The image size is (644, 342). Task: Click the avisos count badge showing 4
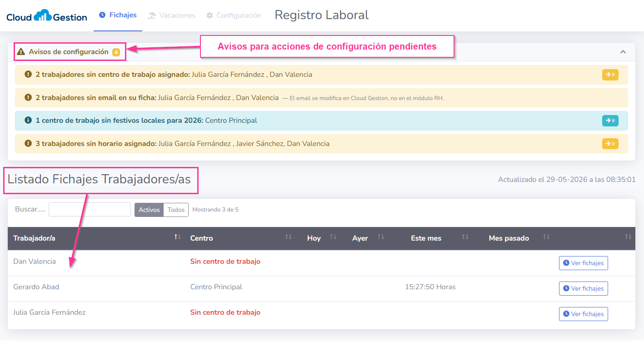(x=116, y=52)
